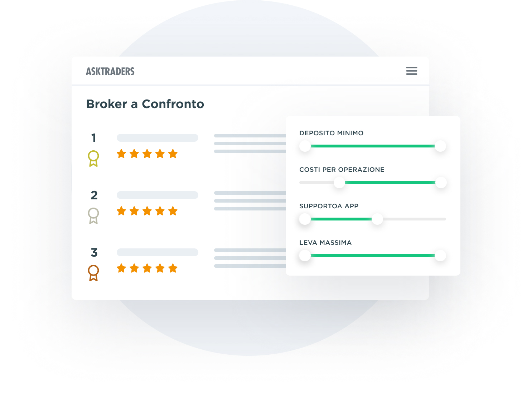Click the right handle of Deposito Minimo slider
This screenshot has width=532, height=393.
(x=440, y=146)
